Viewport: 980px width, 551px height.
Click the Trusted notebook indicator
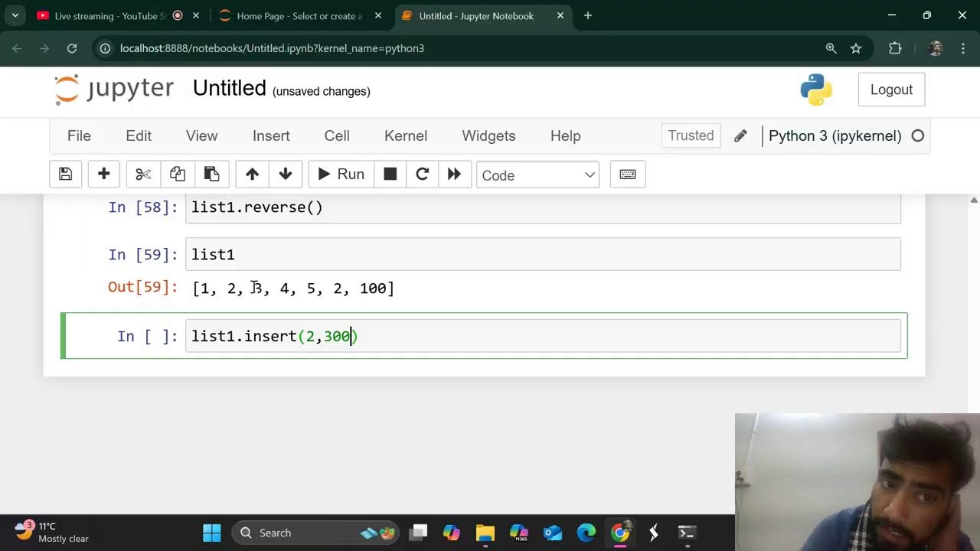[x=691, y=135]
